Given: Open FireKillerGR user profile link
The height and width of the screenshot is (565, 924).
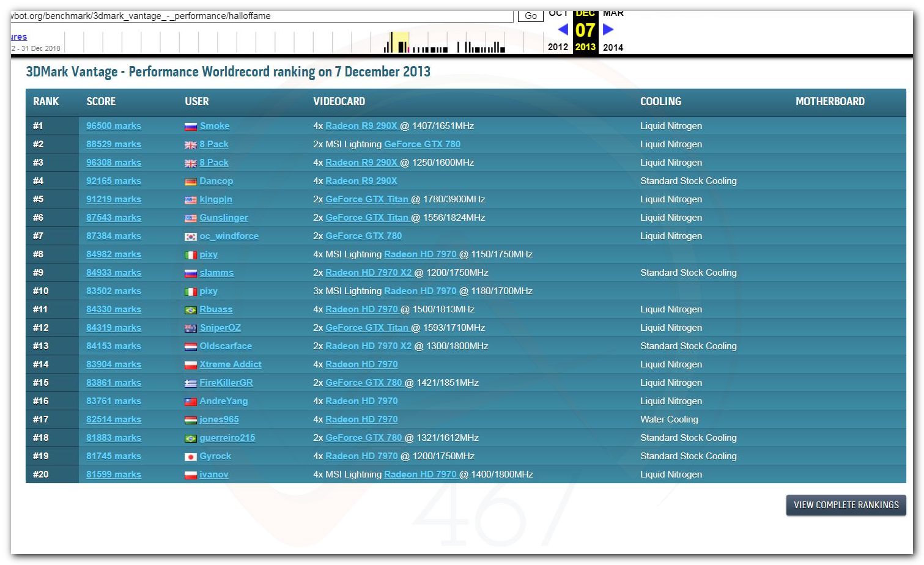Looking at the screenshot, I should (x=226, y=383).
